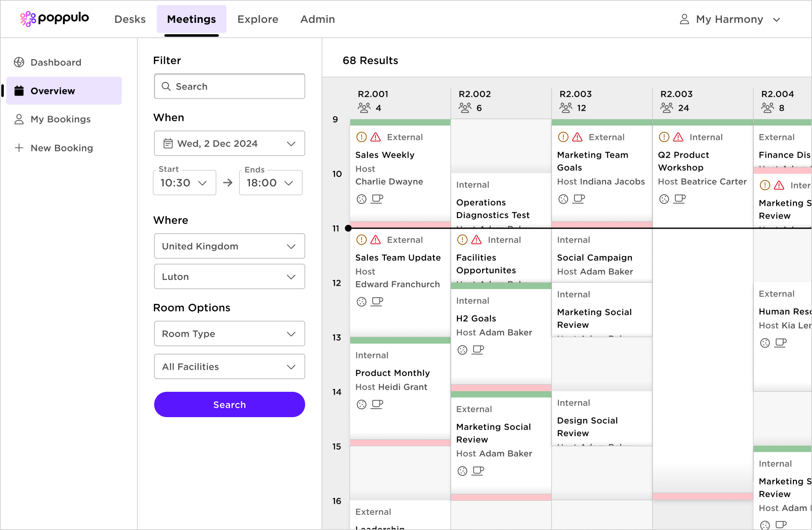This screenshot has height=530, width=812.
Task: Open the Start time 10:30 selector
Action: click(184, 183)
